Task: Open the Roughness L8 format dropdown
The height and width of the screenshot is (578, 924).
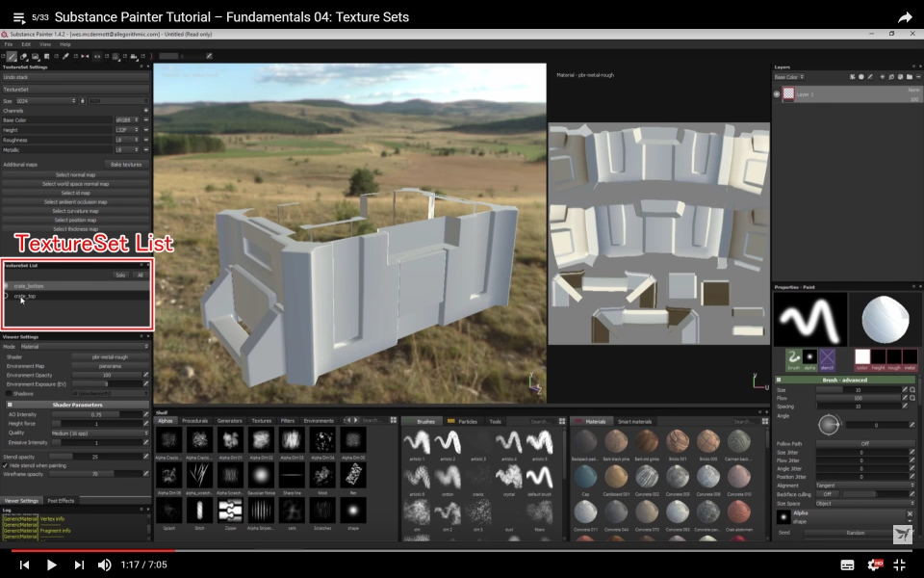Action: click(x=127, y=141)
